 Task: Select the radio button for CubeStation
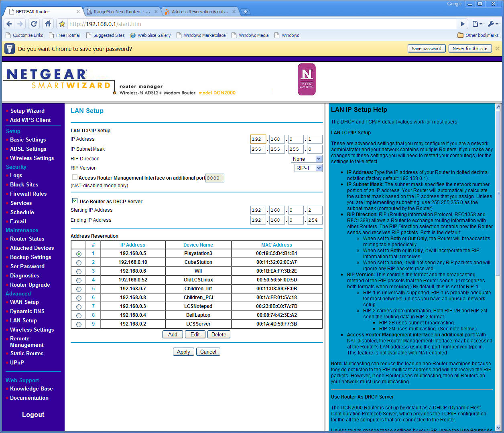(79, 263)
